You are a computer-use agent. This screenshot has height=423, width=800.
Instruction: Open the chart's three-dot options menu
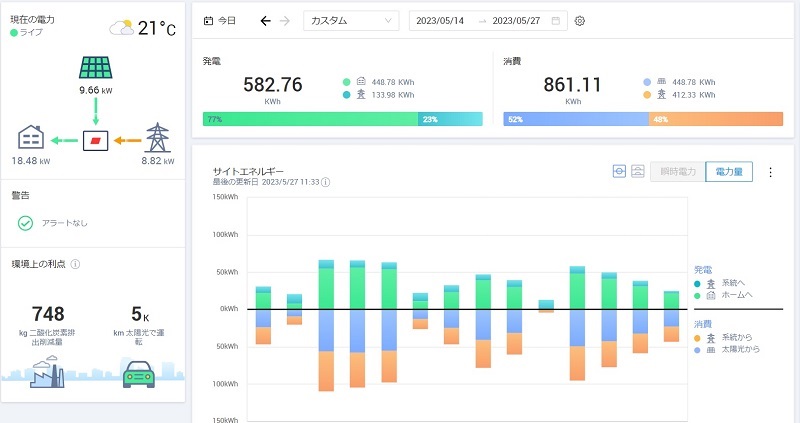click(770, 172)
